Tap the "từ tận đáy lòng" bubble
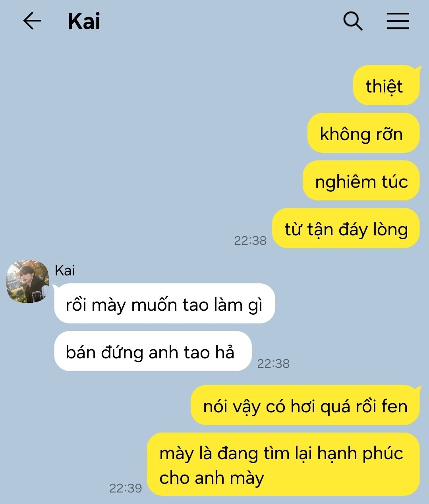 346,228
